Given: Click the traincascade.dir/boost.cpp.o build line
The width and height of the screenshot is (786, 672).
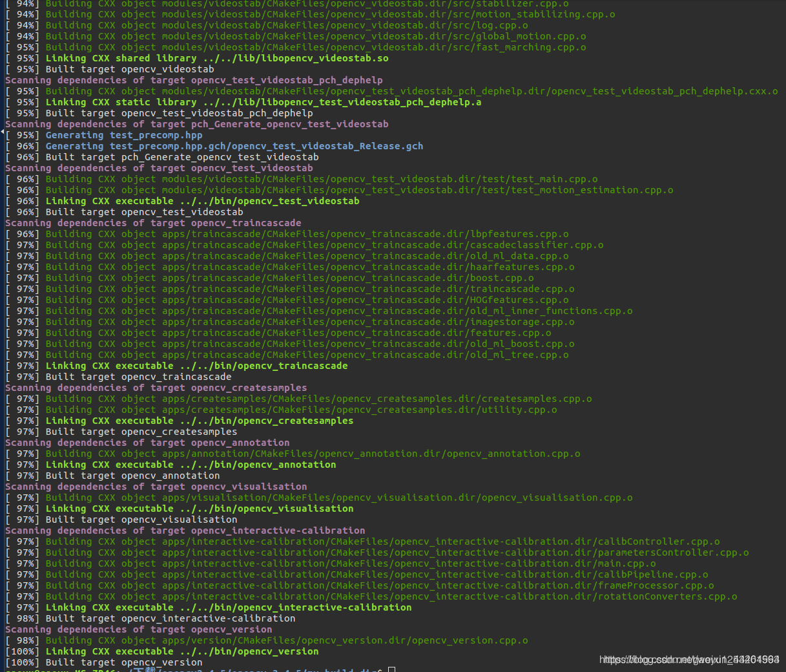Looking at the screenshot, I should coord(269,278).
